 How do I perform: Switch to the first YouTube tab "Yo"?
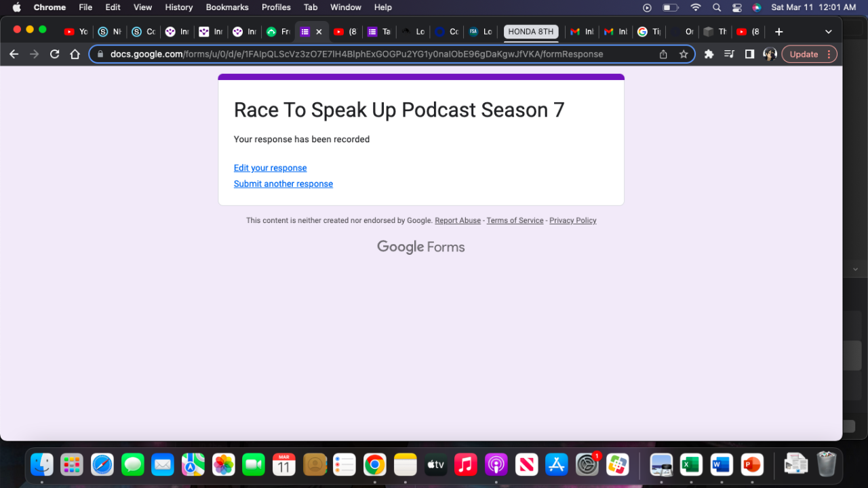coord(76,32)
